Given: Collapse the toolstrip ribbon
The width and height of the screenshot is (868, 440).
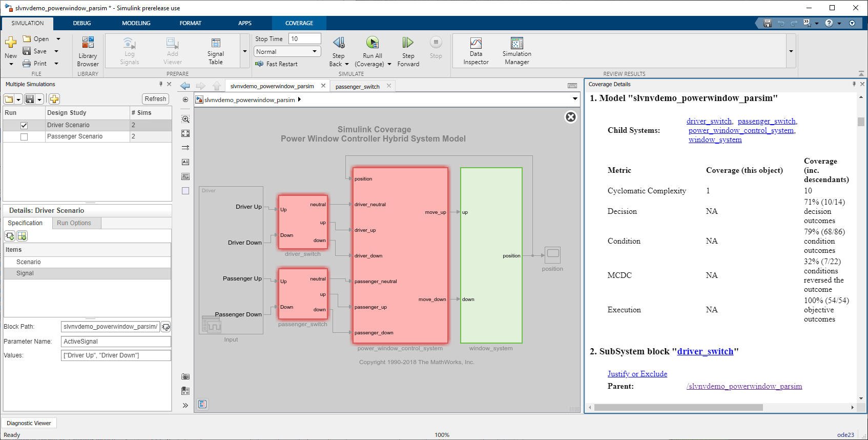Looking at the screenshot, I should 861,73.
